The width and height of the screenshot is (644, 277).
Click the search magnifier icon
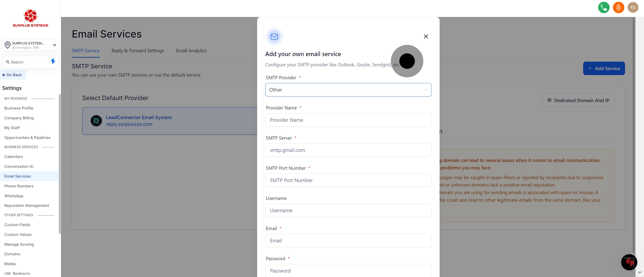(8, 62)
